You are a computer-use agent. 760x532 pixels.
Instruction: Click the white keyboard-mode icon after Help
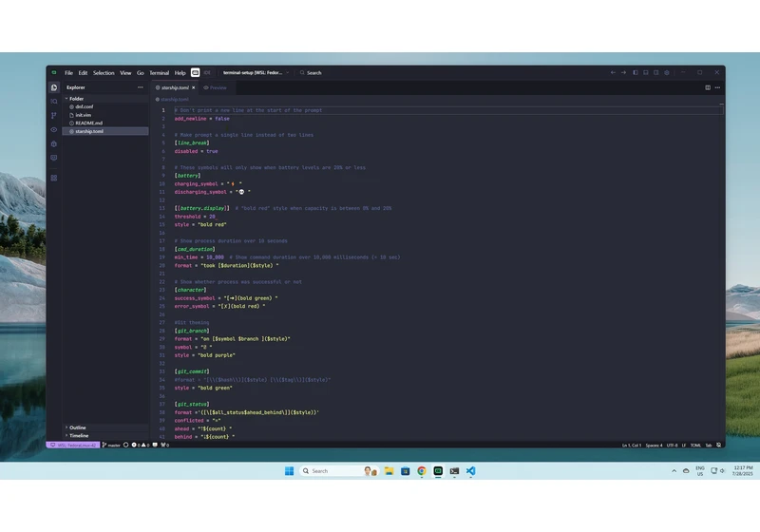[x=195, y=73]
